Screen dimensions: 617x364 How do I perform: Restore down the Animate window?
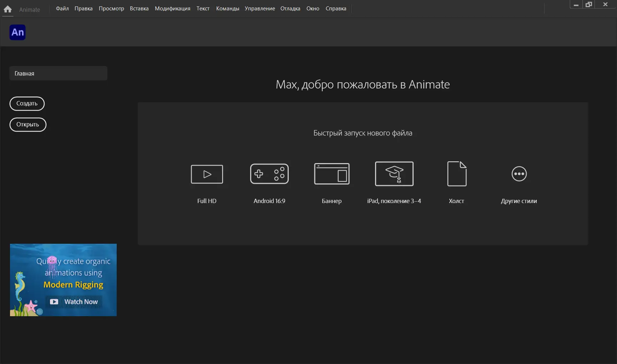tap(589, 4)
